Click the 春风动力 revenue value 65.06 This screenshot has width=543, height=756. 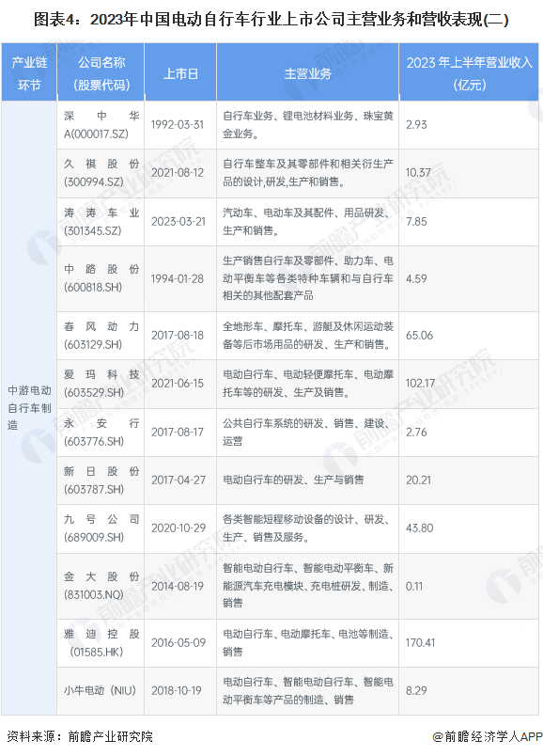click(419, 335)
